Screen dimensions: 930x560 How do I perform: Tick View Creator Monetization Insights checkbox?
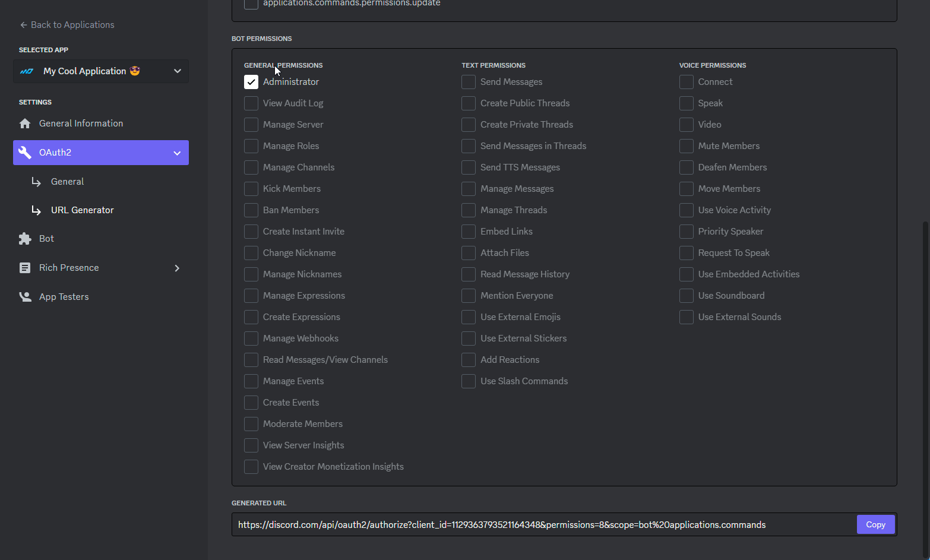251,467
